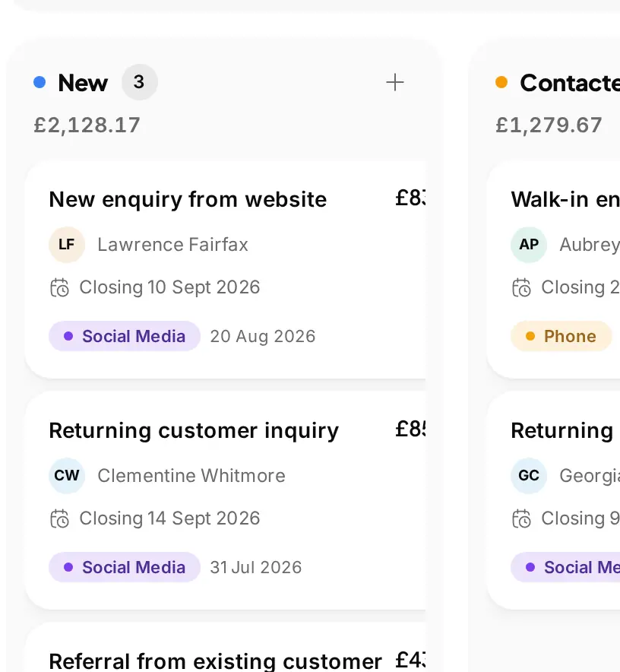
Task: Click the Contacted column total £1,279.67
Action: 549,125
